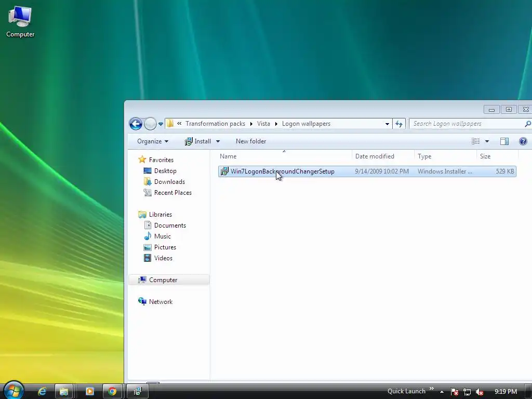Viewport: 532px width, 399px height.
Task: Select Win7LogonBackgroundChangerSetup file
Action: [x=367, y=171]
